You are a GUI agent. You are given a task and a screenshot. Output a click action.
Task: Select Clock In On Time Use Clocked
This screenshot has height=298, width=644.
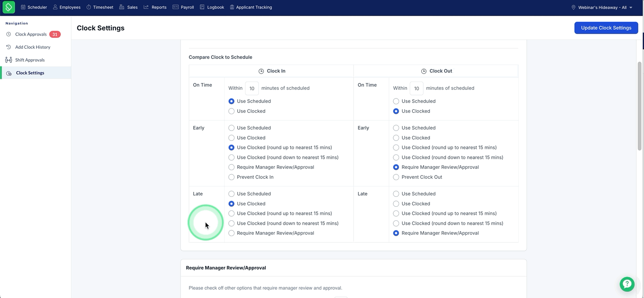[231, 111]
